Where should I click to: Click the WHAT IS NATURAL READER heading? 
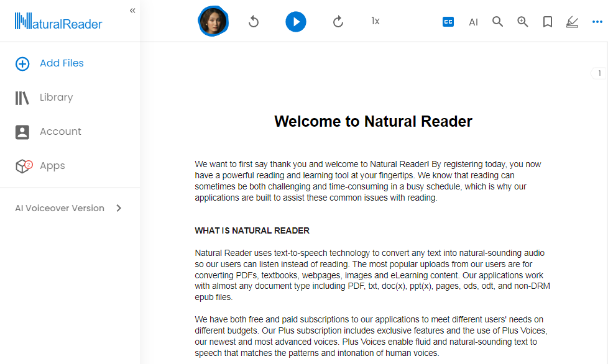pos(252,231)
